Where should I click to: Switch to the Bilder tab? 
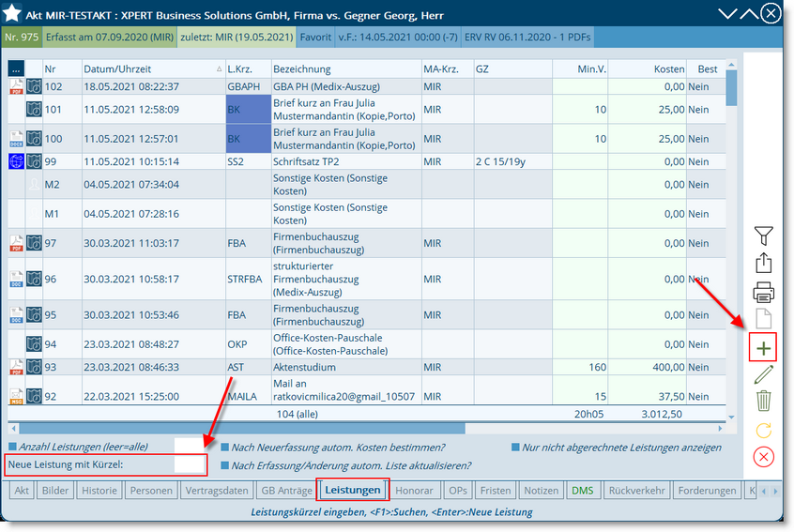pos(55,491)
